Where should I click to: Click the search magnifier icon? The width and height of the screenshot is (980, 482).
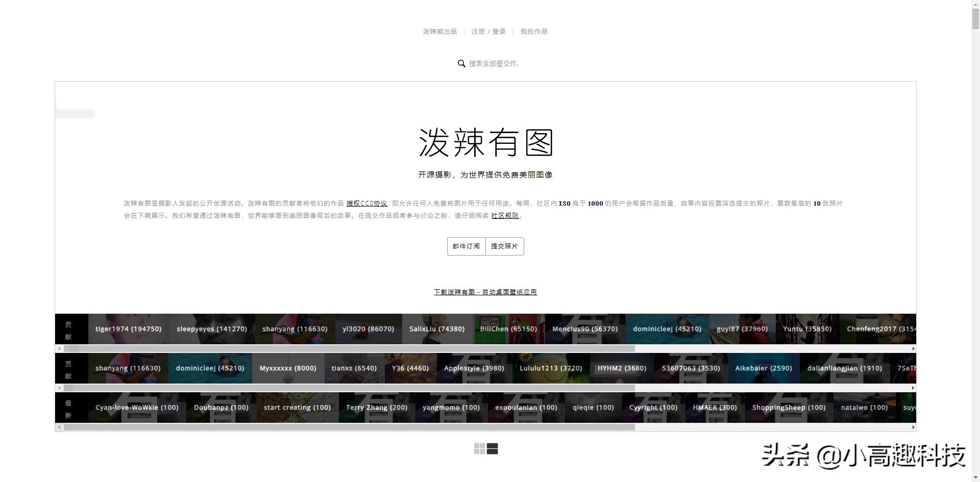pos(462,64)
